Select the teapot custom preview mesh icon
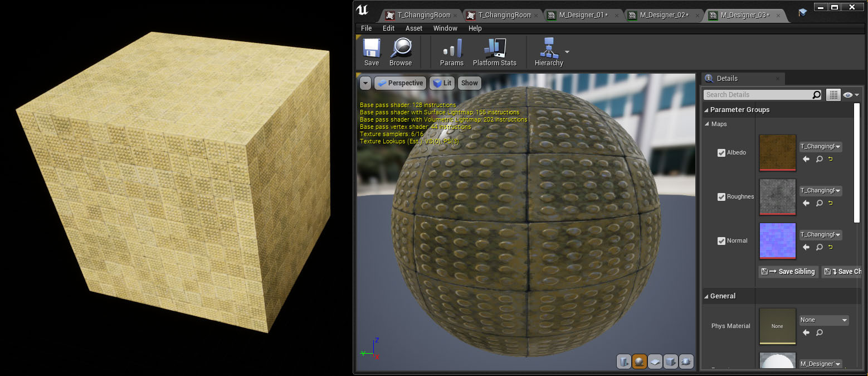The height and width of the screenshot is (376, 868). [686, 361]
